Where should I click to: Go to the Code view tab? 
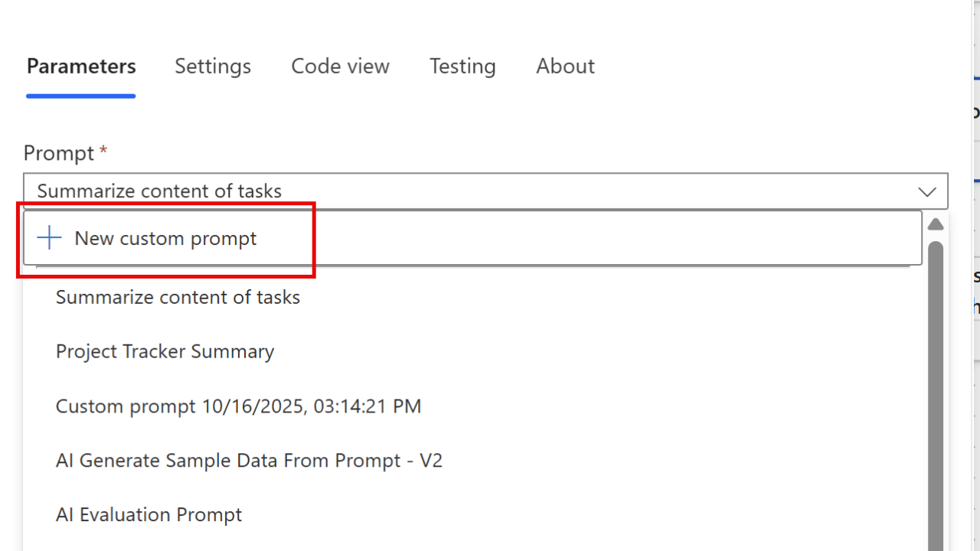click(x=340, y=67)
